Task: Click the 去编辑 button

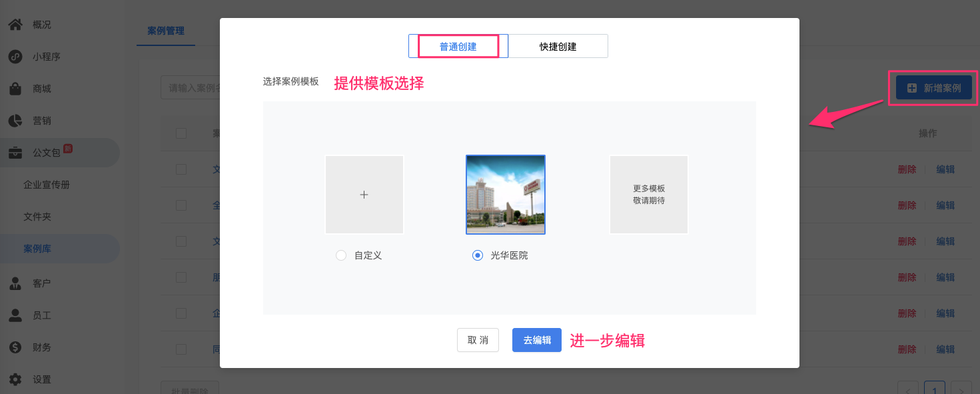Action: [x=537, y=340]
